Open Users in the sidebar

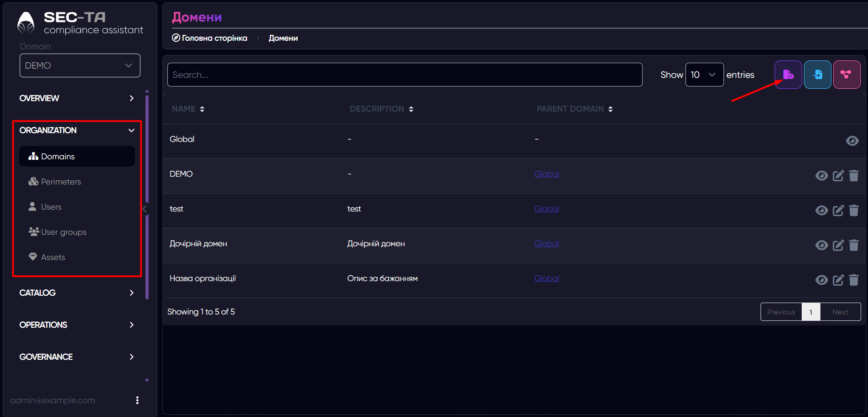(77, 207)
